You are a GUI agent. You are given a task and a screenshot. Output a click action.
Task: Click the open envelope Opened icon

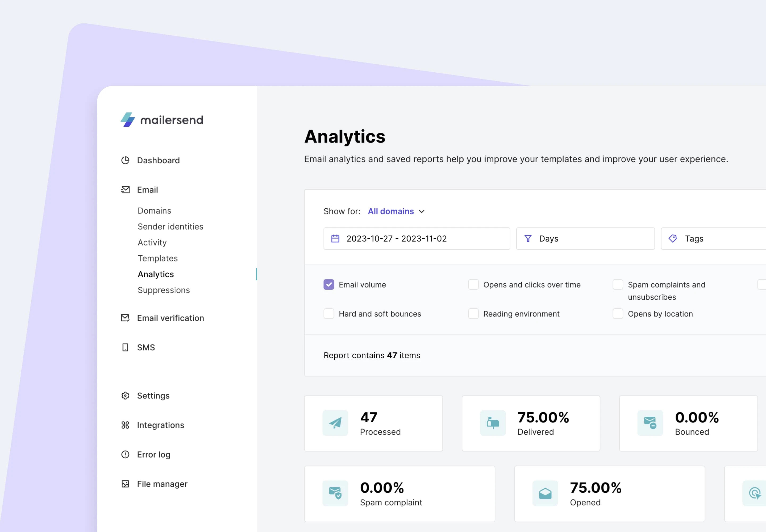click(545, 493)
